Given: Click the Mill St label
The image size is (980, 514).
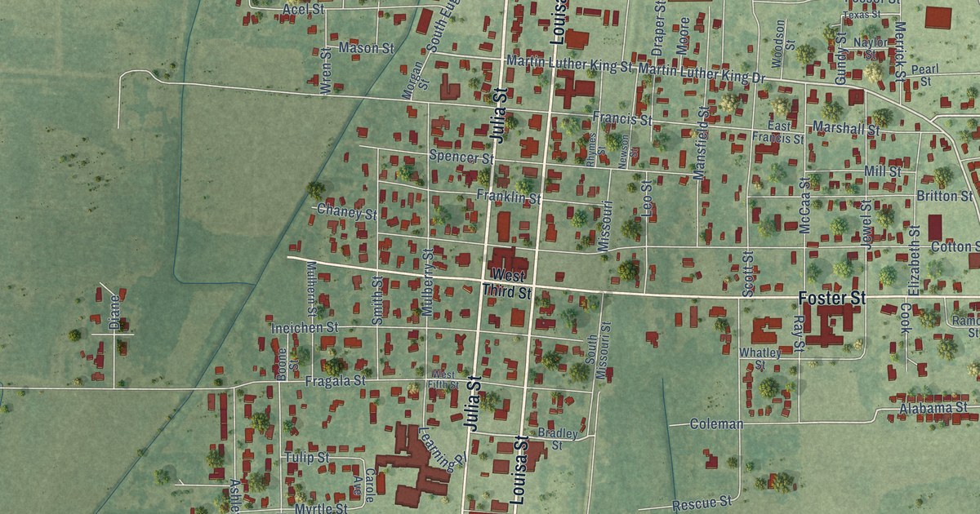Looking at the screenshot, I should point(882,171).
